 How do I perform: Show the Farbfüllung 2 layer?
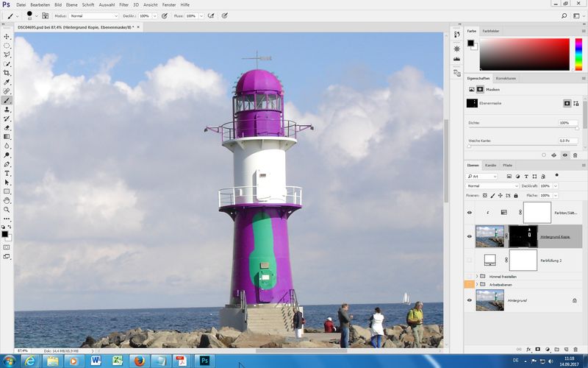coord(470,260)
